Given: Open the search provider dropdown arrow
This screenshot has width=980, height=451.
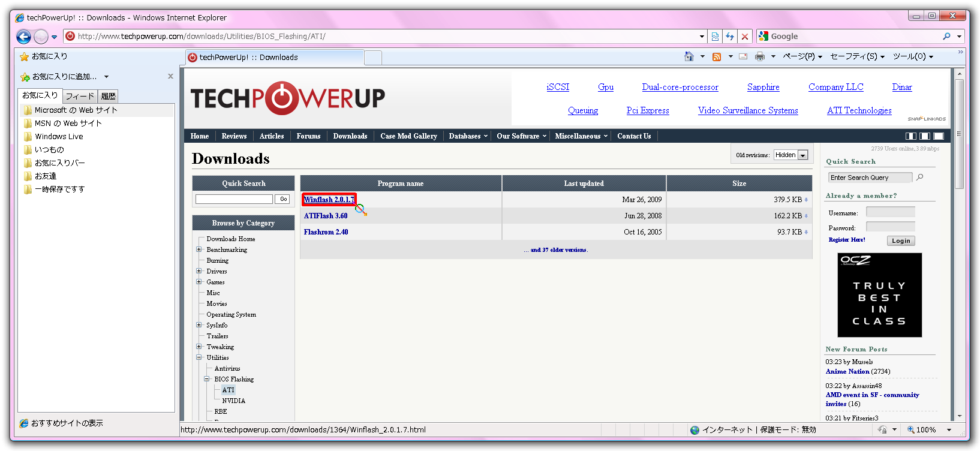Looking at the screenshot, I should pyautogui.click(x=959, y=37).
